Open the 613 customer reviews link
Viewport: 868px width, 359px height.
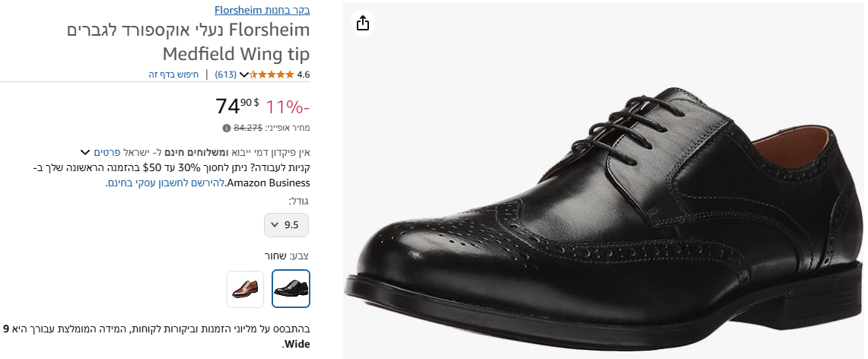(x=226, y=75)
